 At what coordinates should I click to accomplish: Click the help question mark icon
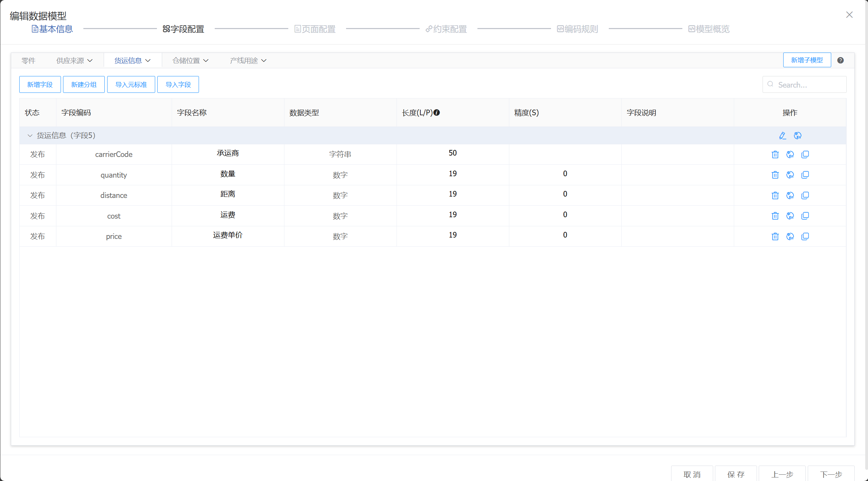tap(840, 60)
